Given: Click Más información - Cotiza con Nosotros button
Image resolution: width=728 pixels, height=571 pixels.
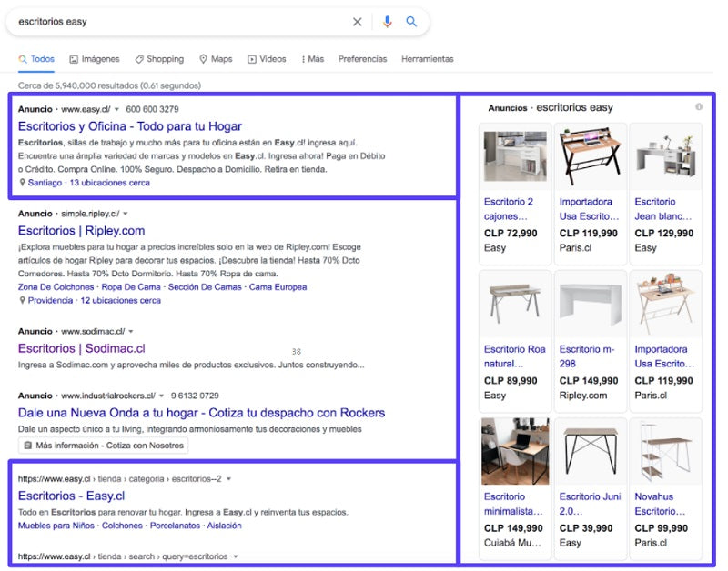Looking at the screenshot, I should pos(104,446).
